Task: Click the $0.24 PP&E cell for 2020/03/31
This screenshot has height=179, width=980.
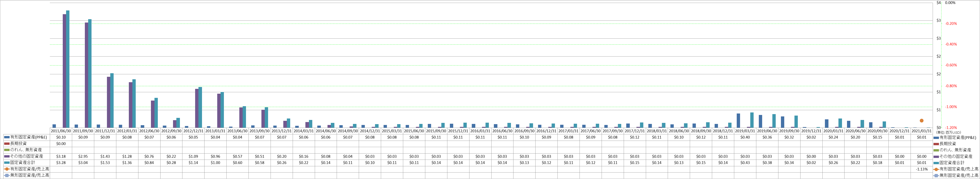Action: (833, 137)
